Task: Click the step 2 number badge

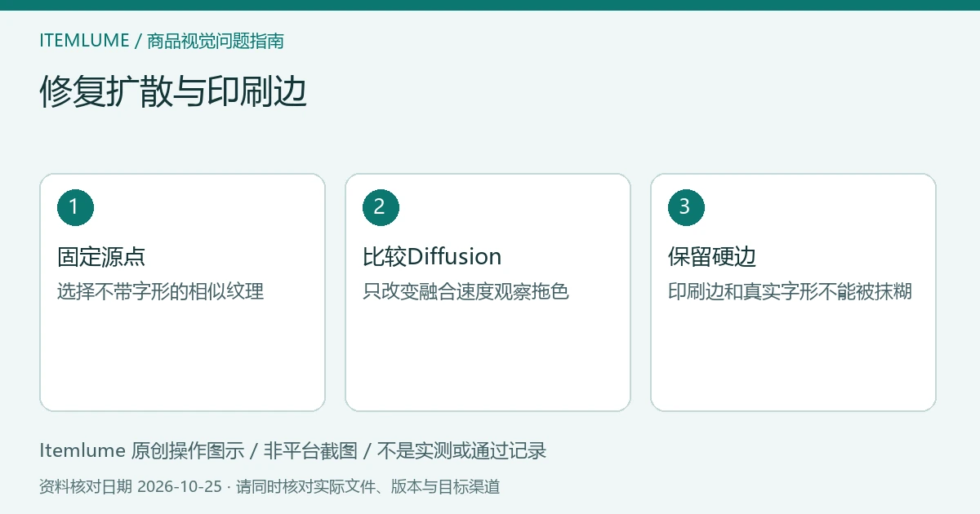Action: [381, 207]
